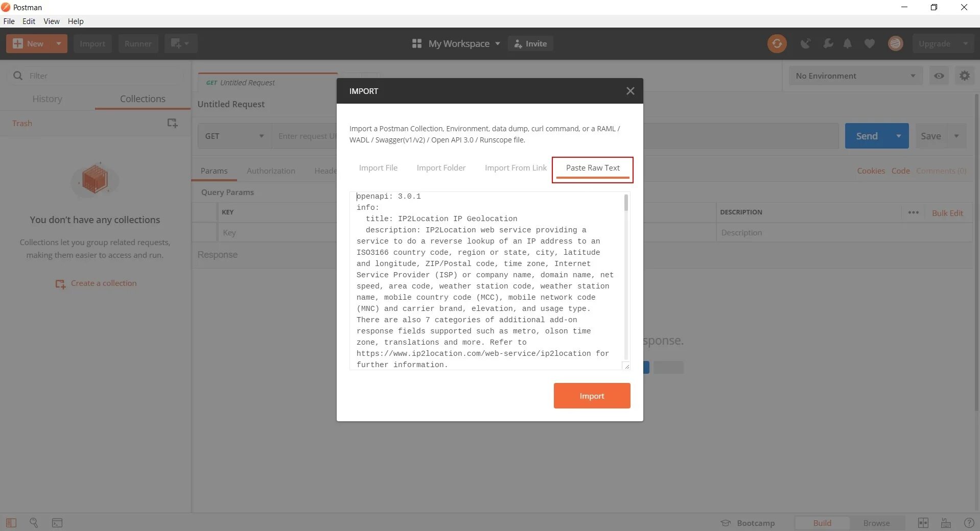Select the Paste Raw Text tab
Screen dimensions: 980x531
[593, 167]
